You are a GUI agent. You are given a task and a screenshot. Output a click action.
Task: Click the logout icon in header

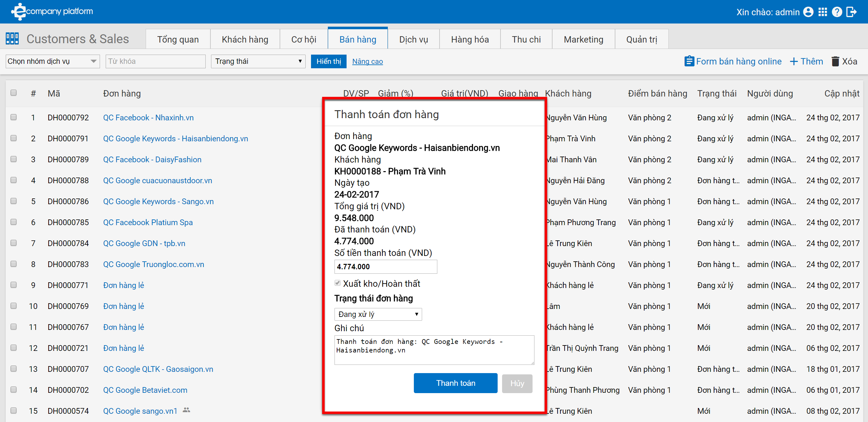851,12
